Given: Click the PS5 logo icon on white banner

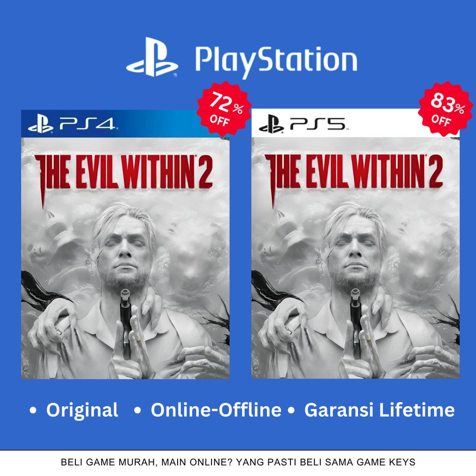Looking at the screenshot, I should [x=271, y=124].
